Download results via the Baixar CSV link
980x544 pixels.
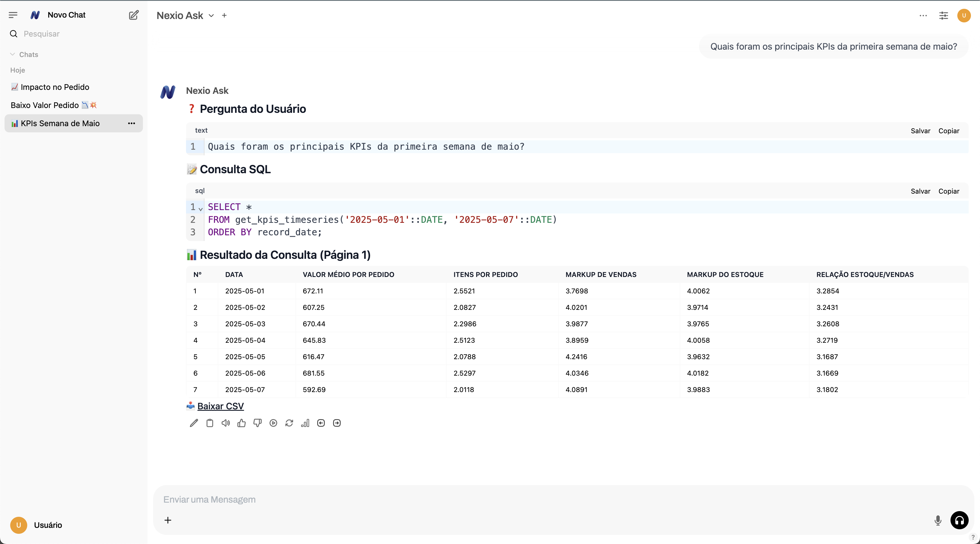point(220,406)
